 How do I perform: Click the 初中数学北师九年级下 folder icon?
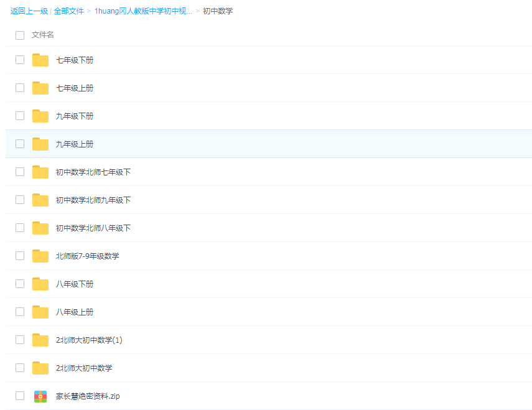click(40, 200)
